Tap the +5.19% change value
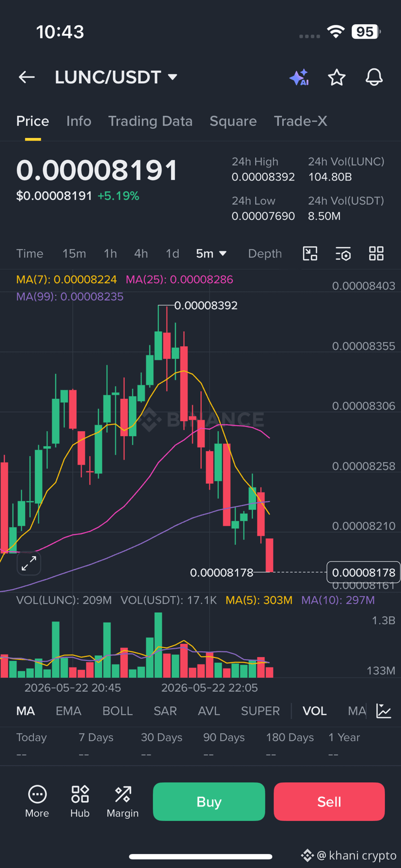The height and width of the screenshot is (868, 401). click(118, 196)
